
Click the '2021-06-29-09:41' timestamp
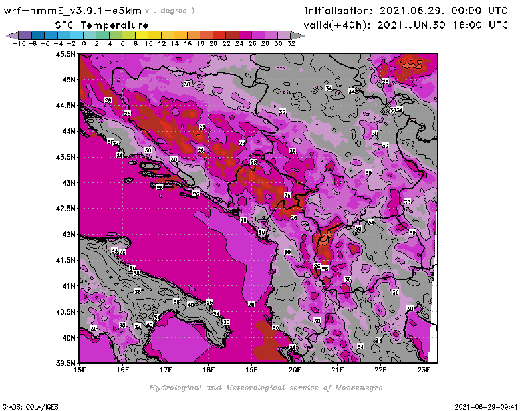point(486,406)
